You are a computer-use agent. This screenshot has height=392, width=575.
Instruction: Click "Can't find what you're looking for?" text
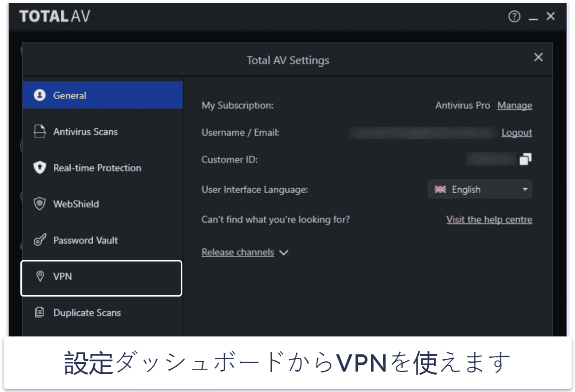[276, 220]
